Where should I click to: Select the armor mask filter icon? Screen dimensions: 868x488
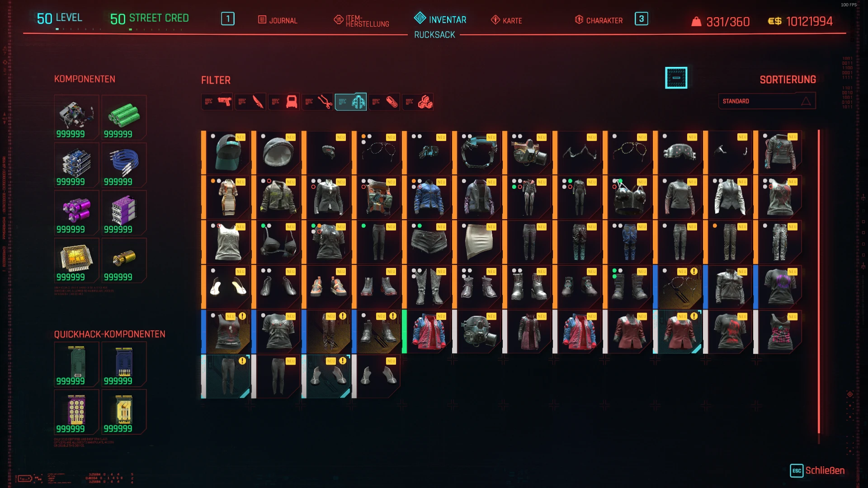pyautogui.click(x=284, y=102)
